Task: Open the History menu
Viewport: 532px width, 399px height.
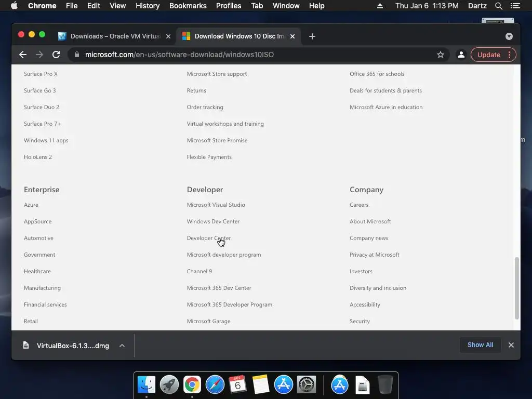Action: pyautogui.click(x=148, y=6)
